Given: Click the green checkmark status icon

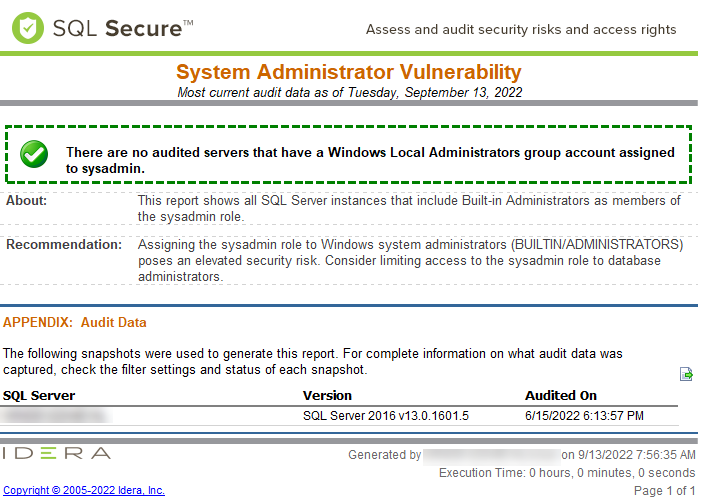Looking at the screenshot, I should point(34,154).
